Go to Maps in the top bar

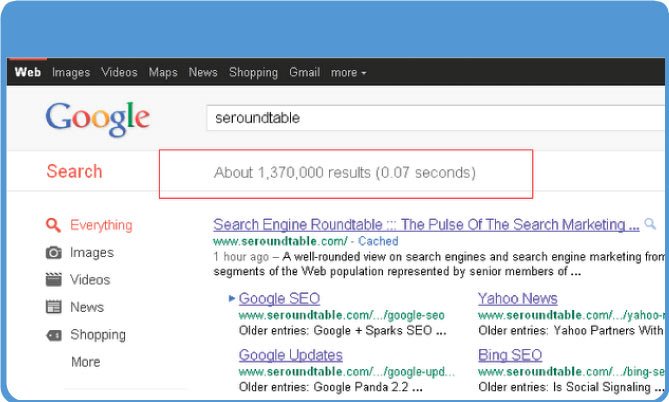coord(163,72)
